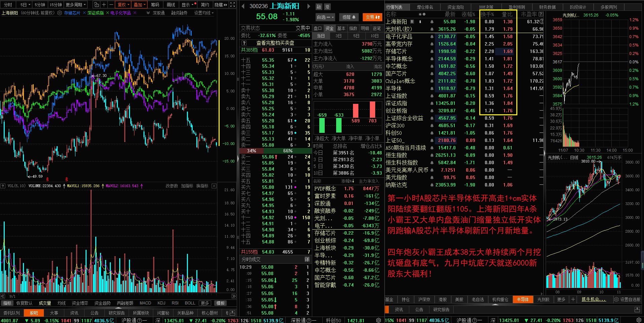
Task: Add a new watchlist tab with plus
Action: coord(573,299)
